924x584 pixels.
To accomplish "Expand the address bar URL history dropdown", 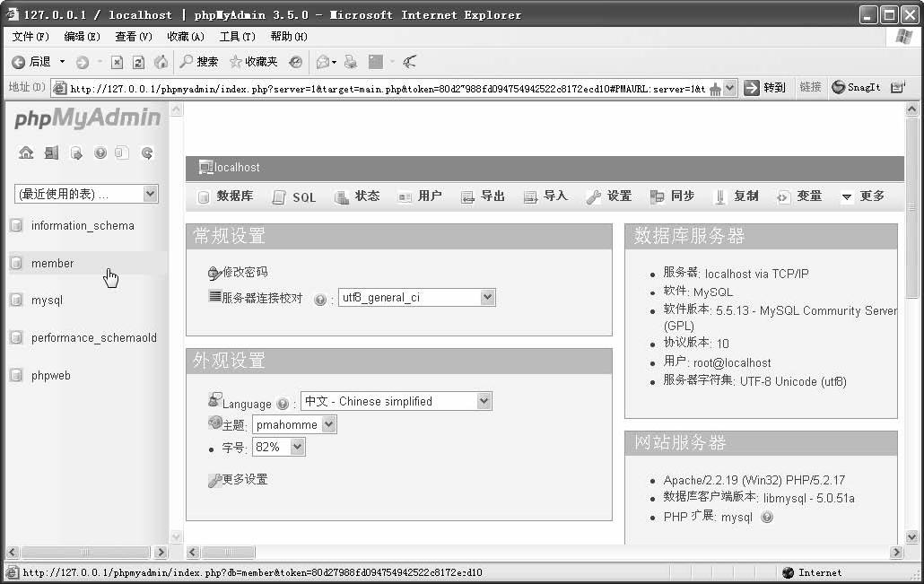I will click(x=729, y=89).
